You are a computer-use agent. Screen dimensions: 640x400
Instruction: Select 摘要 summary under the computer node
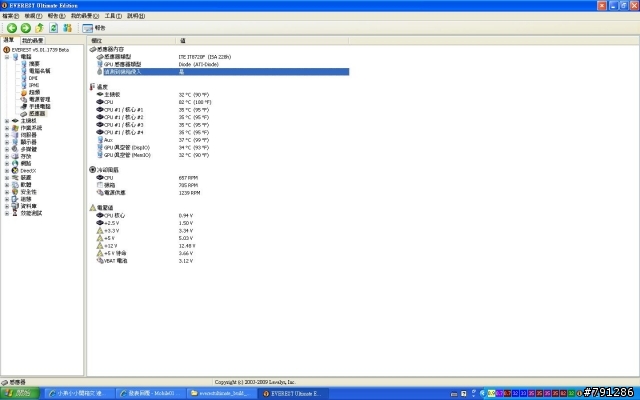pyautogui.click(x=34, y=64)
